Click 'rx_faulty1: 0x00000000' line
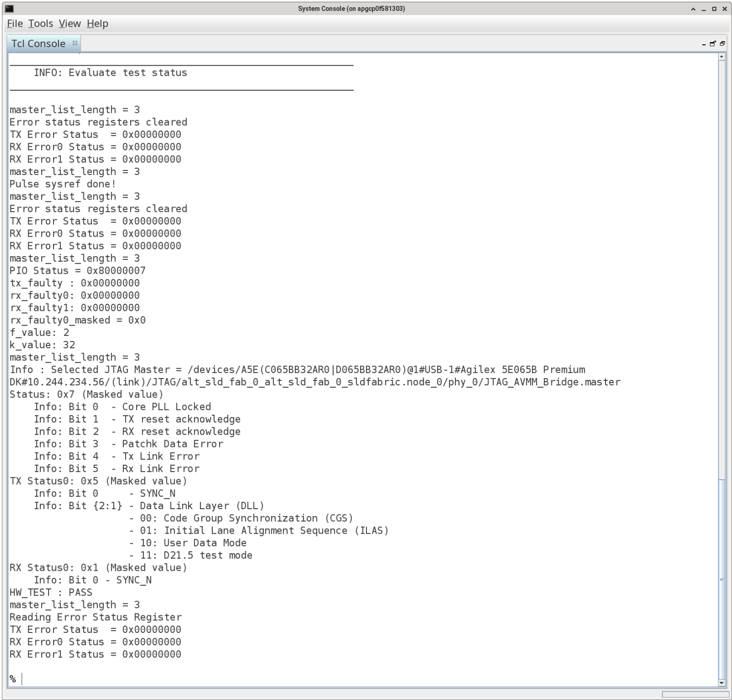This screenshot has width=732, height=700. (74, 308)
